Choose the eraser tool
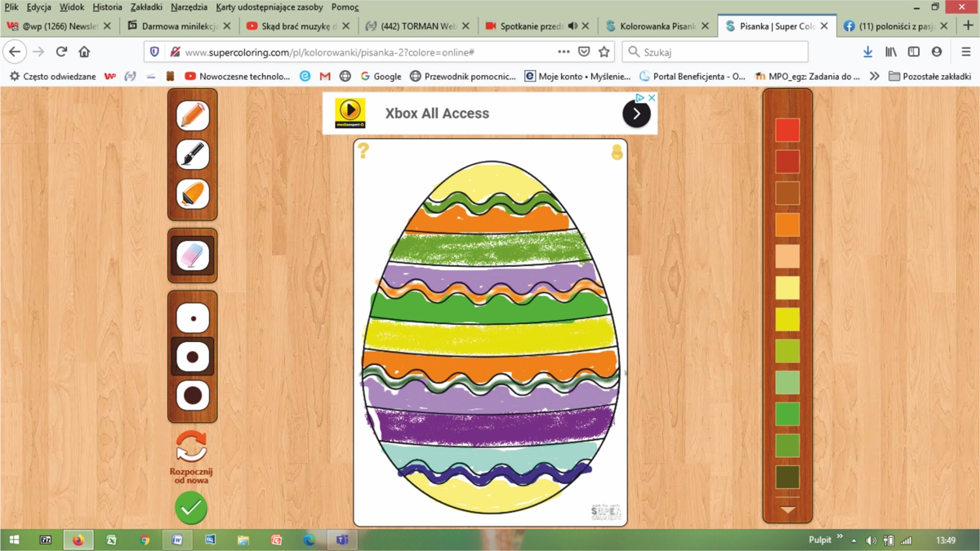This screenshot has width=980, height=551. pos(193,256)
